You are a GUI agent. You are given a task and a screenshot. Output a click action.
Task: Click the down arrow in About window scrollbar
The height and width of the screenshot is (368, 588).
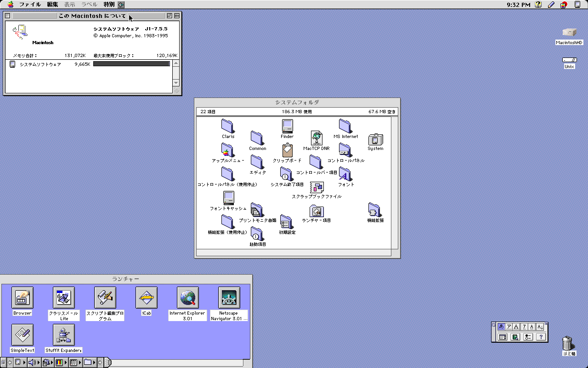click(x=176, y=83)
